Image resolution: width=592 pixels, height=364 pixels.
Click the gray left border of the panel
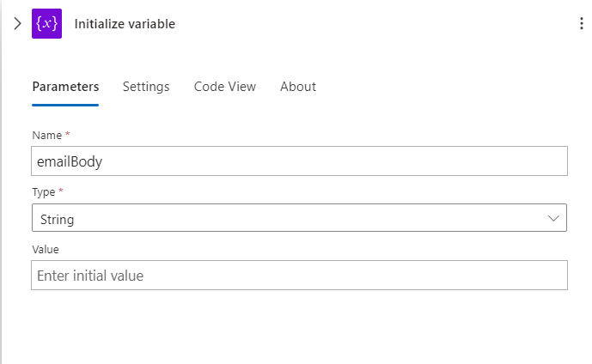[x=2, y=215]
